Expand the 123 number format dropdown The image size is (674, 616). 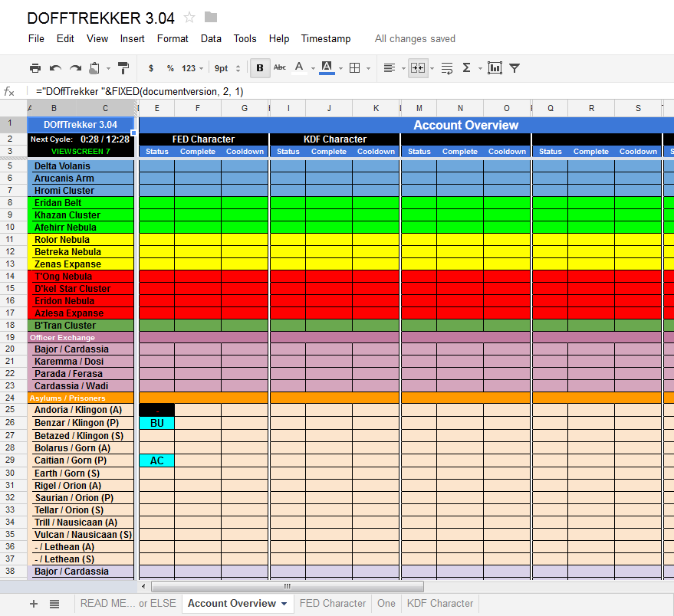[x=192, y=68]
